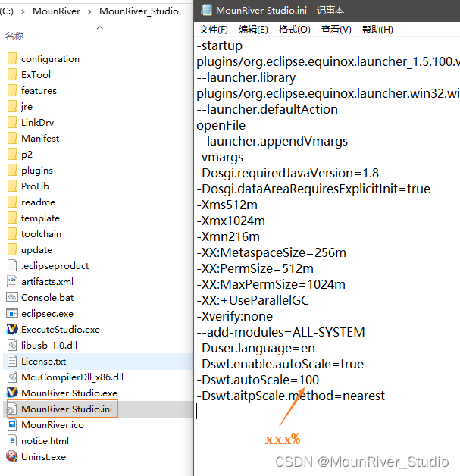The width and height of the screenshot is (460, 476).
Task: Open the 格式(O) menu in Notepad
Action: (x=294, y=30)
